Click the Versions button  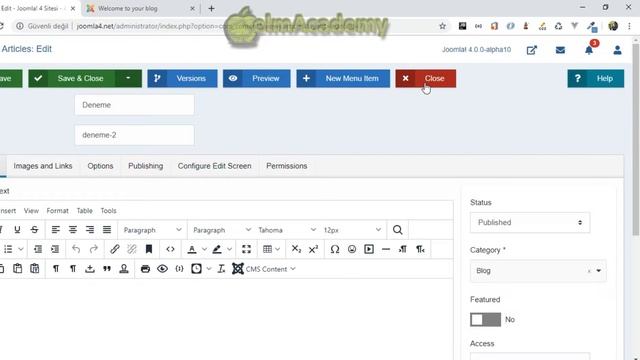182,78
